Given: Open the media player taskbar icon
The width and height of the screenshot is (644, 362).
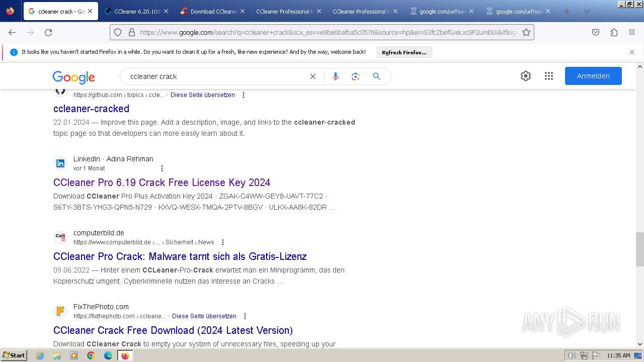Looking at the screenshot, I should click(74, 355).
